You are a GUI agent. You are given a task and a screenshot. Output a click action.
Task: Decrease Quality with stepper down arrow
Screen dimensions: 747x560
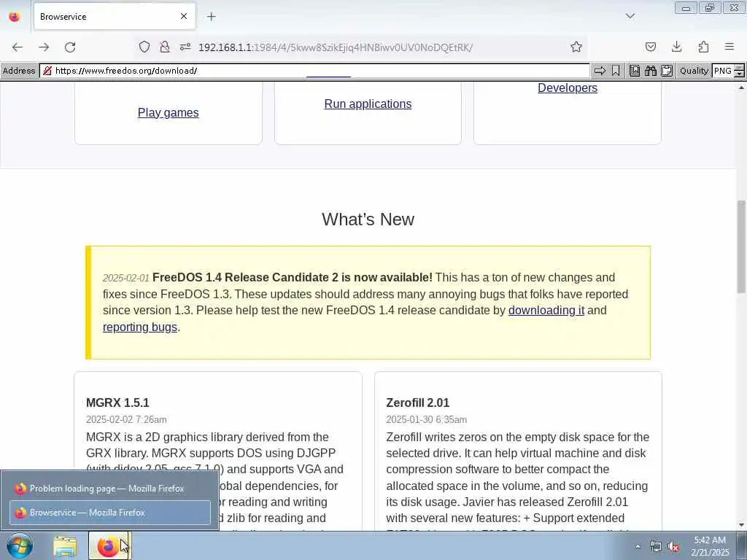[x=739, y=74]
